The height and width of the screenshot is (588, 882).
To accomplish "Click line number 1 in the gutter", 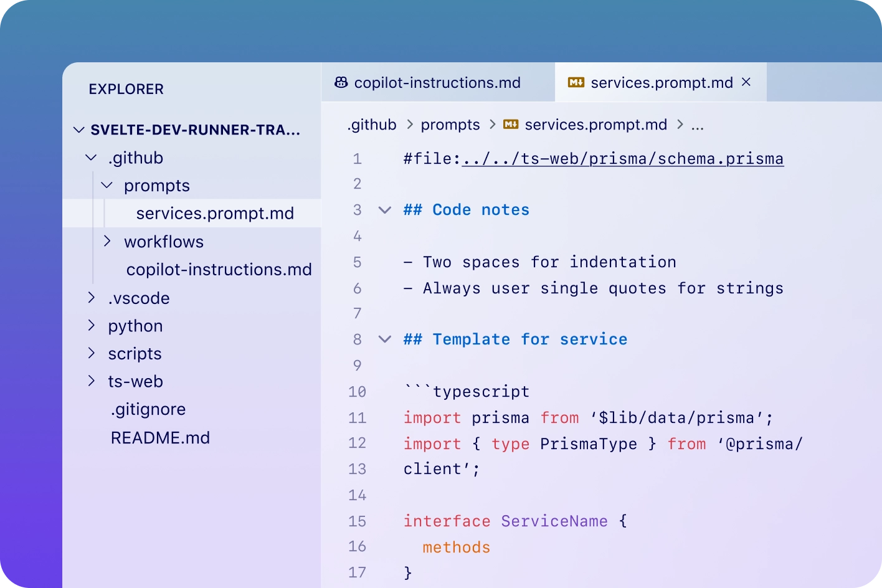I will [357, 159].
